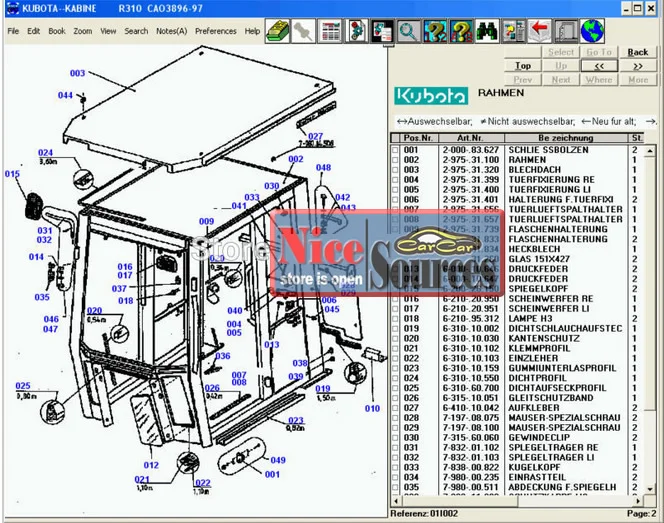
Task: Tick checkbox for row 001 SCHLIESSBOLZEN
Action: (395, 150)
